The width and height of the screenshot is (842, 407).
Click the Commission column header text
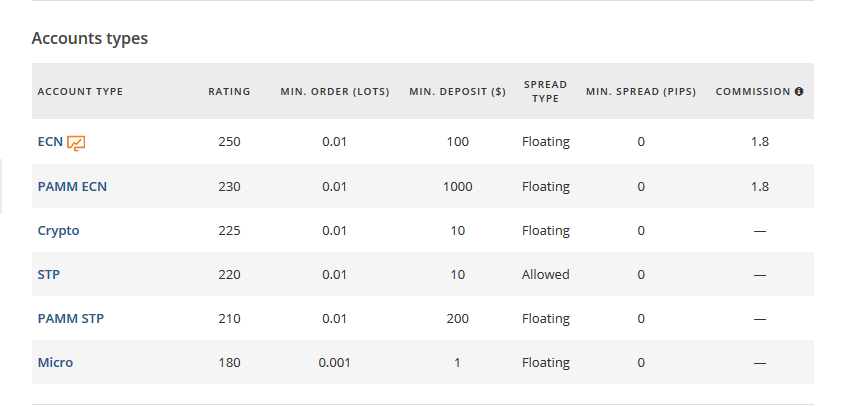[753, 91]
